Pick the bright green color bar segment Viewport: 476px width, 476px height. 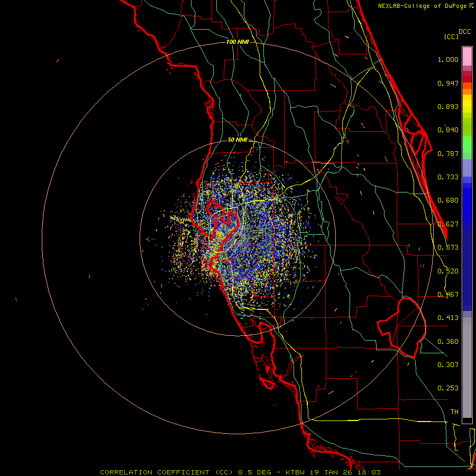pyautogui.click(x=467, y=144)
